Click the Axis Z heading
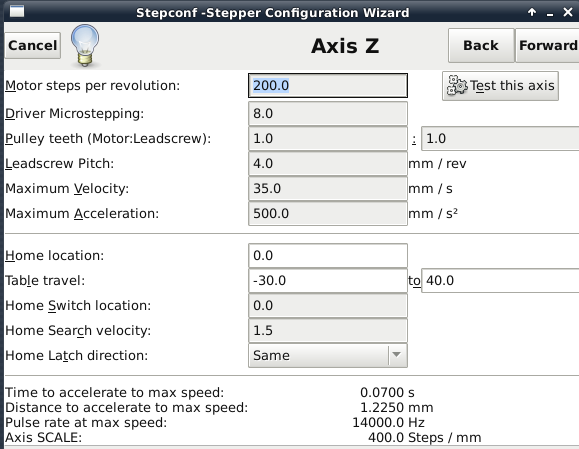579x449 pixels. [345, 46]
